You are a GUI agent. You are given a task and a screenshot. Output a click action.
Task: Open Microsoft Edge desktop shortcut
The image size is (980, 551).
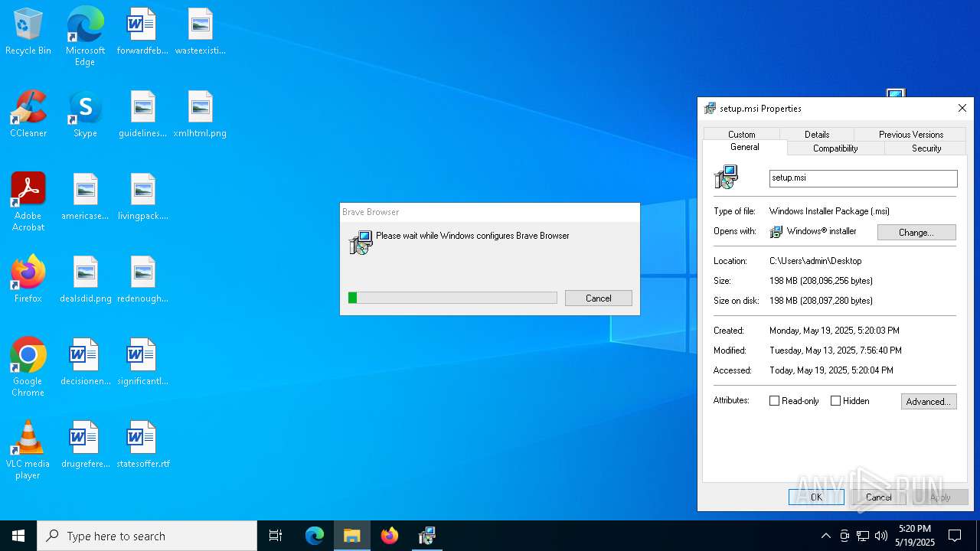[85, 36]
